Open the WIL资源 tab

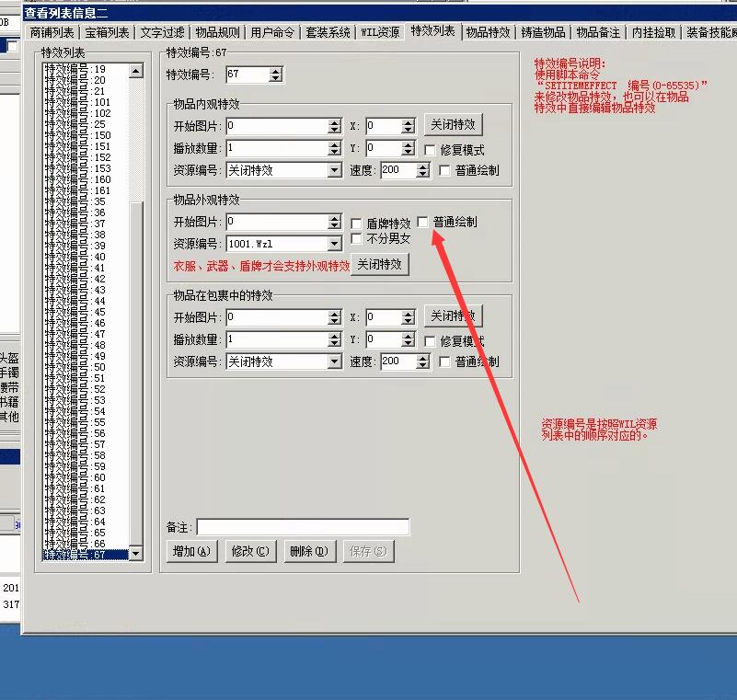pyautogui.click(x=380, y=32)
